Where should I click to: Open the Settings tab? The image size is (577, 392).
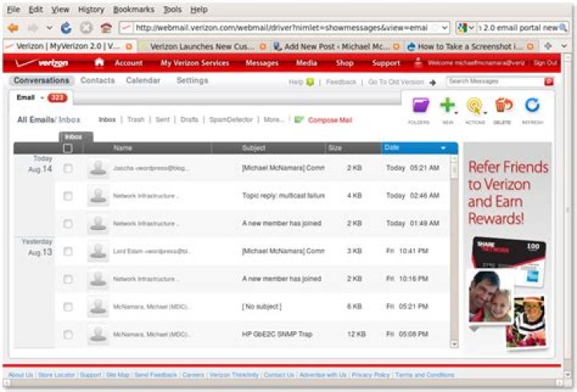(x=192, y=80)
